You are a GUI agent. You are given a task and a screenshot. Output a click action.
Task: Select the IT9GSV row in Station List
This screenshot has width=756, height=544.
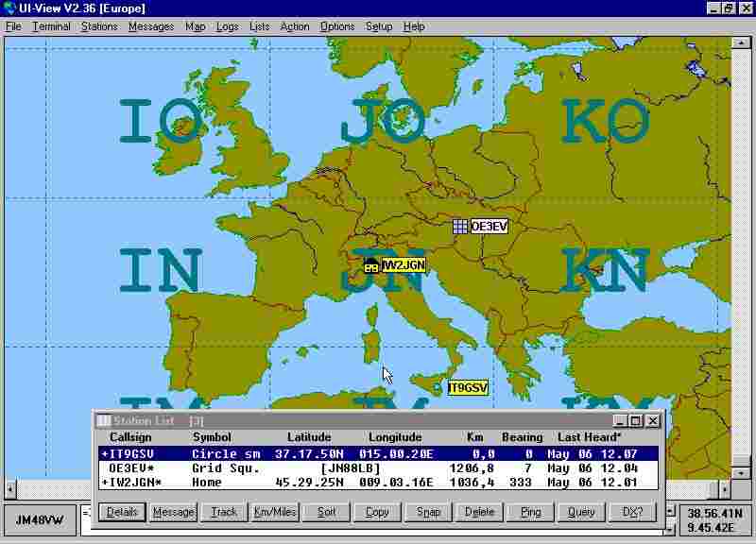coord(379,453)
